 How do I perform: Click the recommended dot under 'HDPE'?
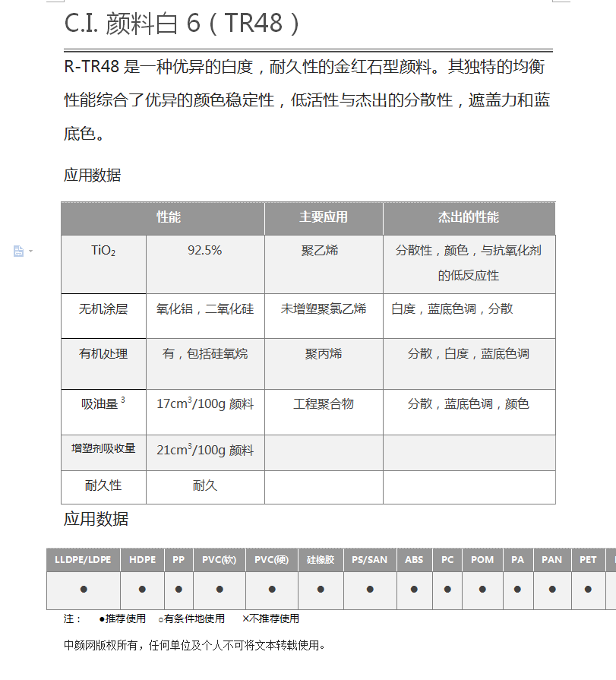pyautogui.click(x=142, y=590)
